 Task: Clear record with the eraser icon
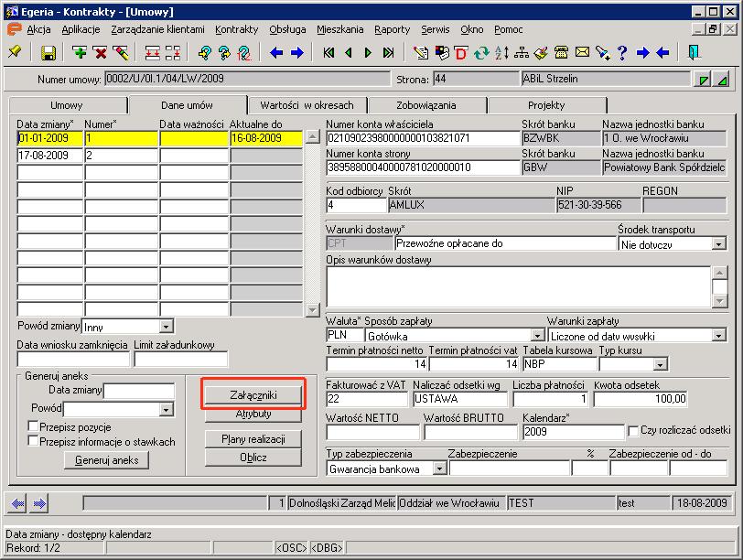[x=121, y=52]
